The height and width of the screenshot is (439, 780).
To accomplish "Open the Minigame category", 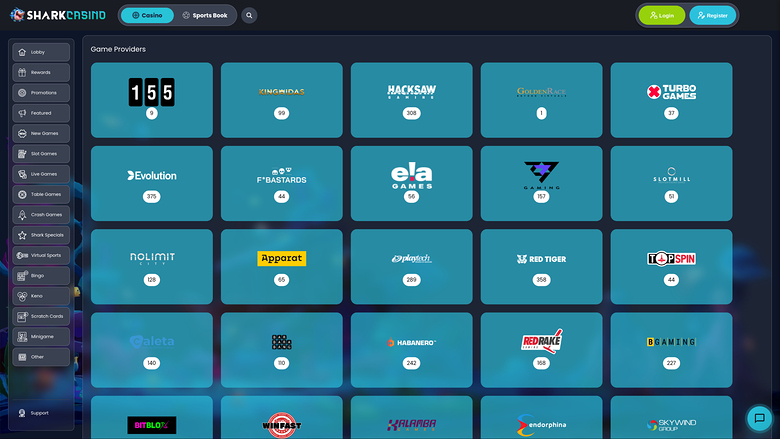I will click(41, 337).
